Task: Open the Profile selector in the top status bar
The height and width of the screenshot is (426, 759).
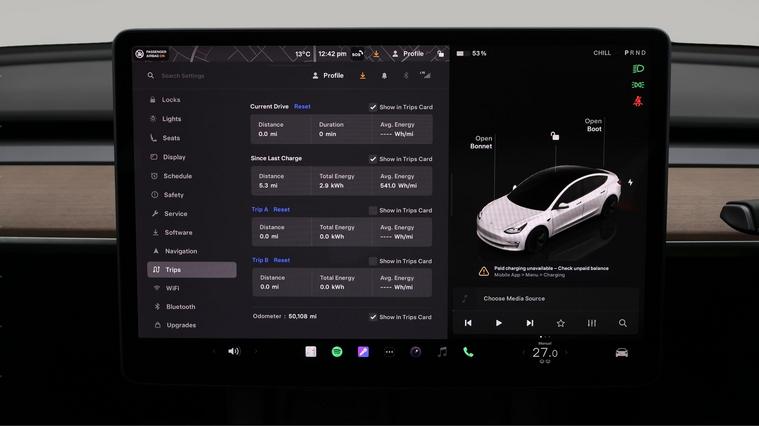Action: click(407, 54)
